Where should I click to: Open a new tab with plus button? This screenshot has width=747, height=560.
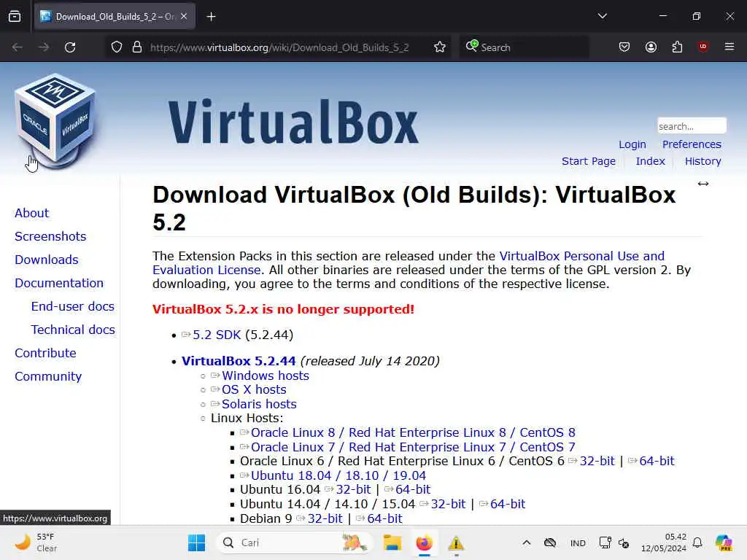click(211, 17)
